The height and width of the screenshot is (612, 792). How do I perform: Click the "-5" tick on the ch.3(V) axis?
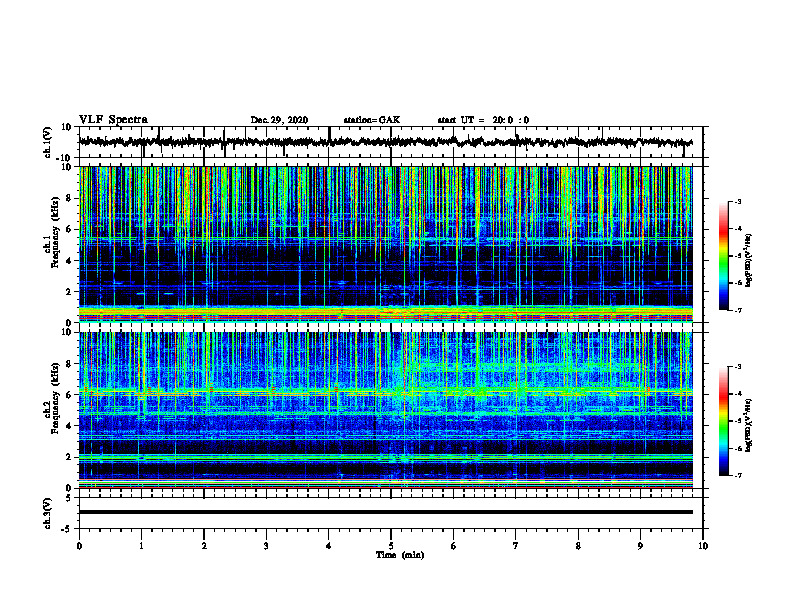pos(67,529)
